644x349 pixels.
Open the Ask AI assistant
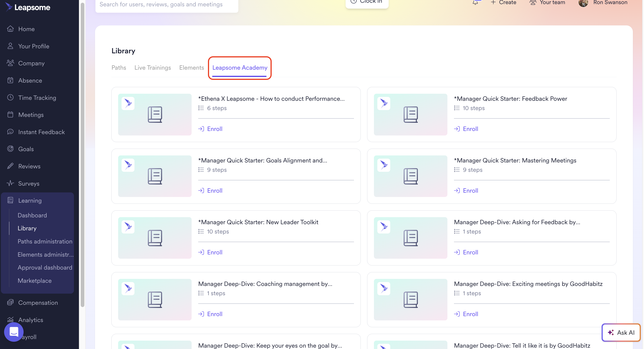coord(621,332)
